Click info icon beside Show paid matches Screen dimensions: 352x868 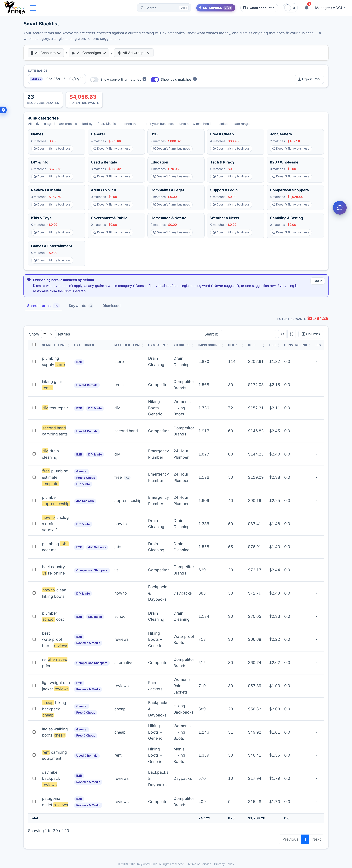[x=195, y=79]
